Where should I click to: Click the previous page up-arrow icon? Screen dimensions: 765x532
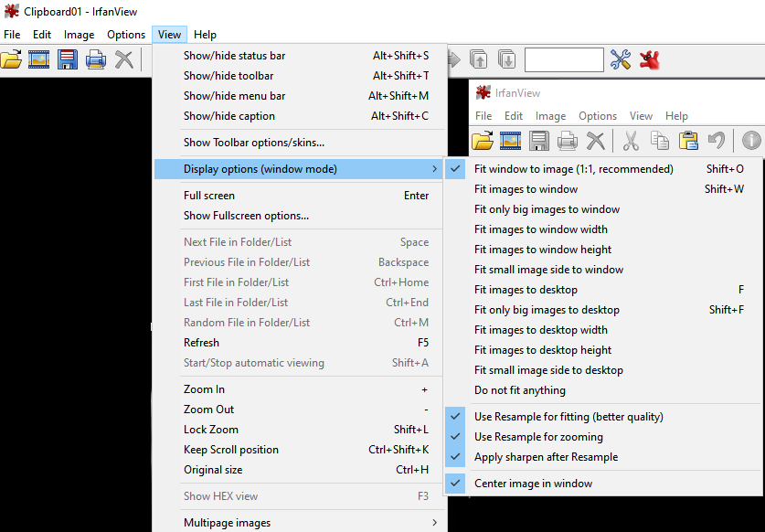click(x=479, y=59)
